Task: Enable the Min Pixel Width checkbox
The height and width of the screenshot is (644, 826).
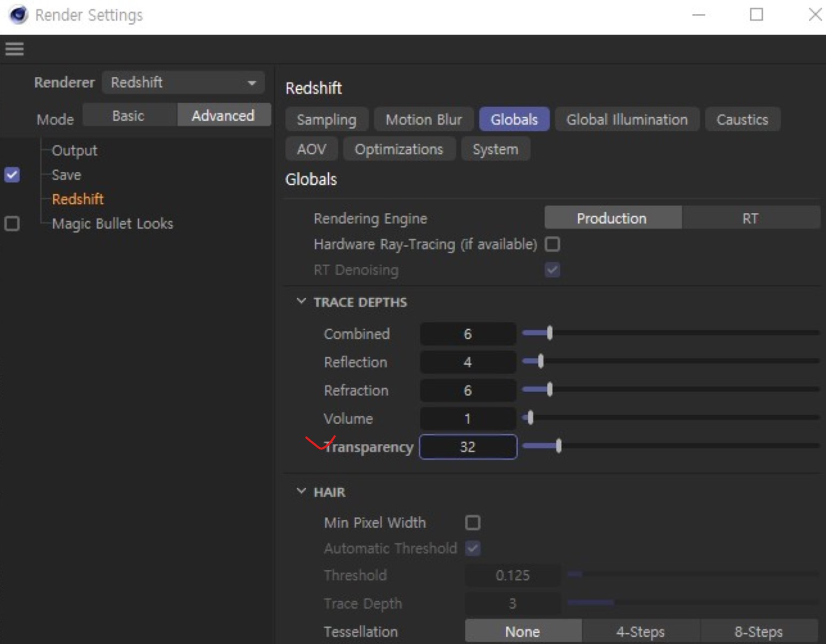Action: pyautogui.click(x=473, y=523)
